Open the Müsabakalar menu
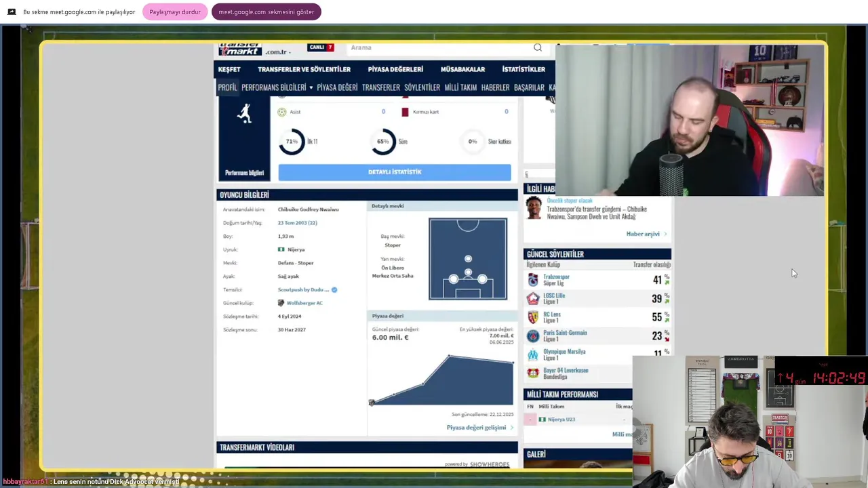868x488 pixels. [462, 69]
